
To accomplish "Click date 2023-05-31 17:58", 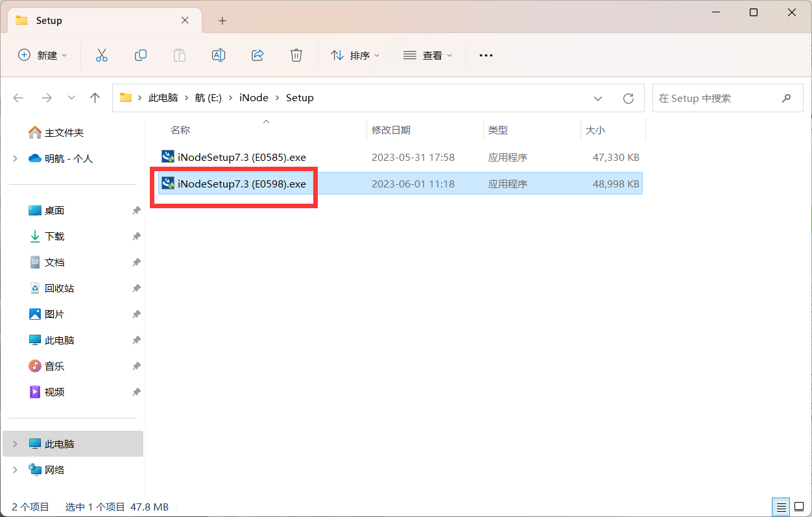I will 413,158.
